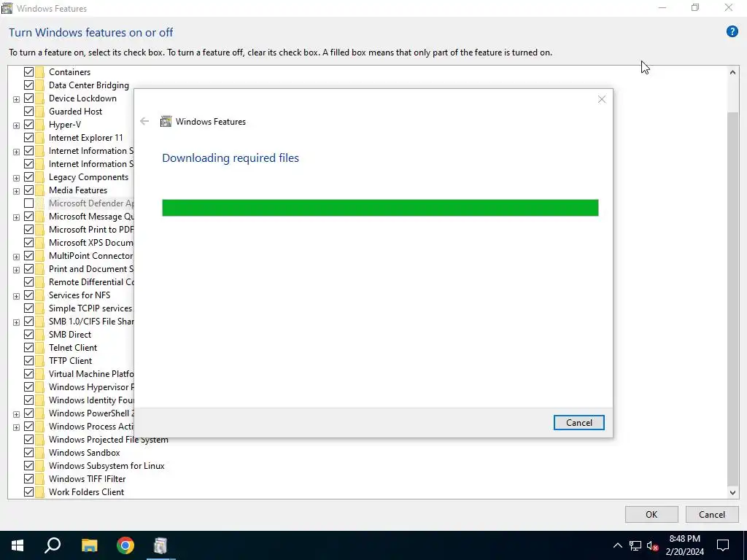Check the Microsoft Defender Application Guard box
Screen dimensions: 747x560
pos(28,203)
